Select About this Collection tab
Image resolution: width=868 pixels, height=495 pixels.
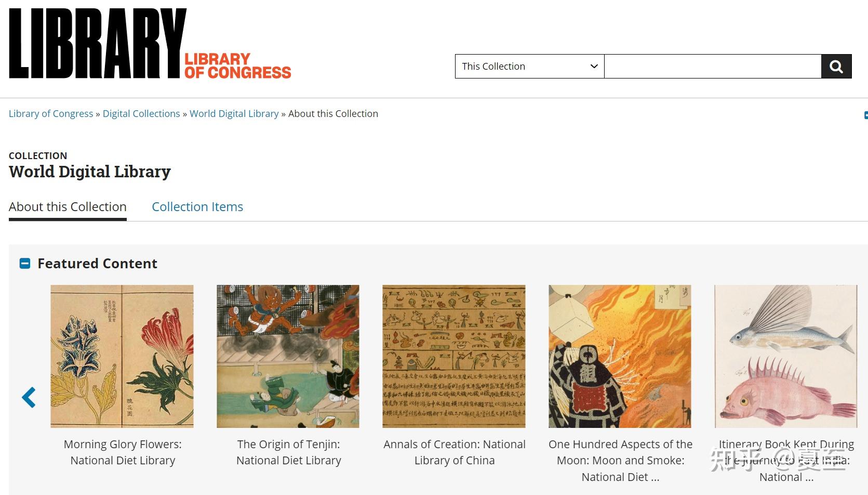68,207
